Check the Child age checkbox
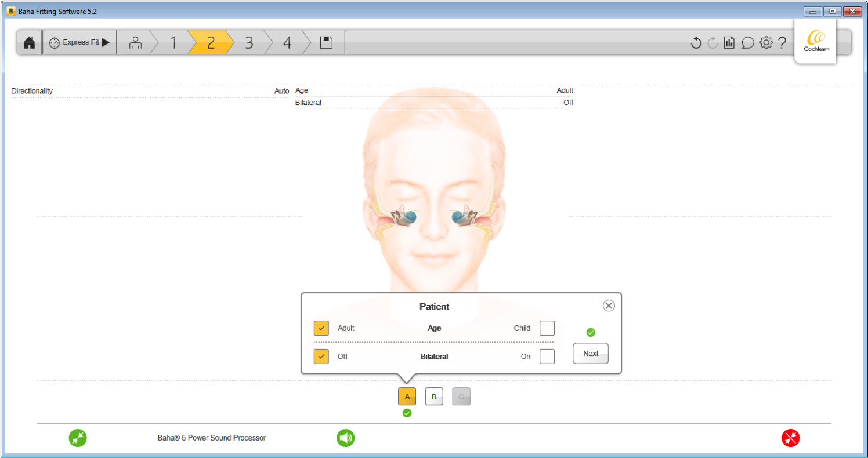868x458 pixels. (547, 328)
